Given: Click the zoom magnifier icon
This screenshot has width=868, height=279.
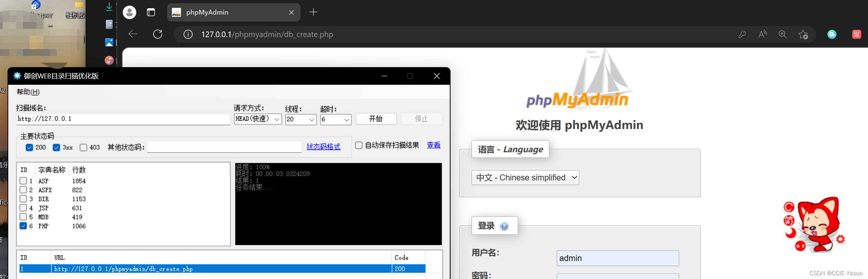Looking at the screenshot, I should point(783,34).
